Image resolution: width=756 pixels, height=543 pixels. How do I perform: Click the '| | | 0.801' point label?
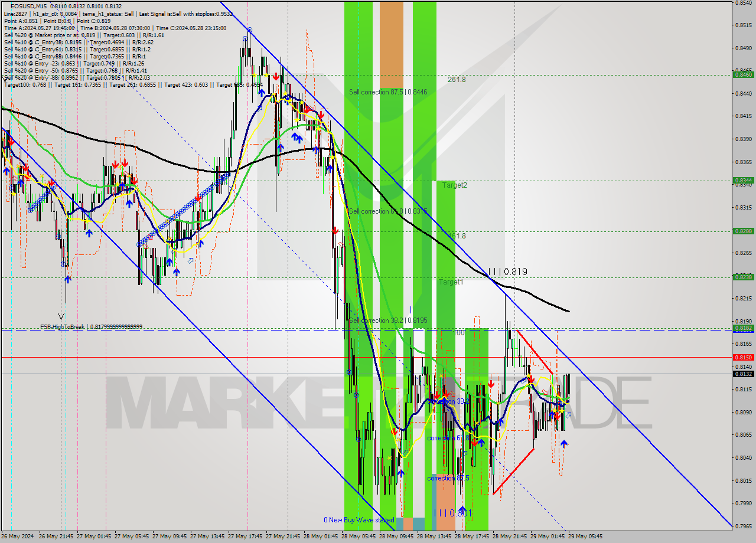(x=454, y=513)
